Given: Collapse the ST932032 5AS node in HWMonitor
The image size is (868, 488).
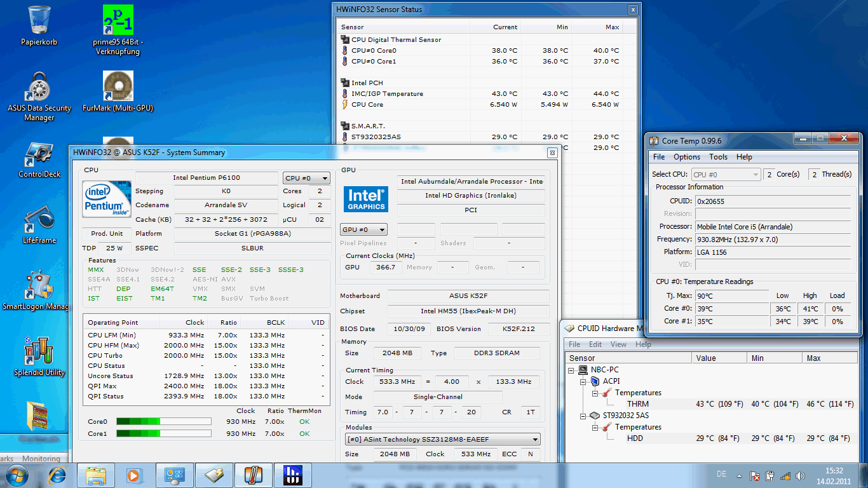Looking at the screenshot, I should pyautogui.click(x=583, y=416).
